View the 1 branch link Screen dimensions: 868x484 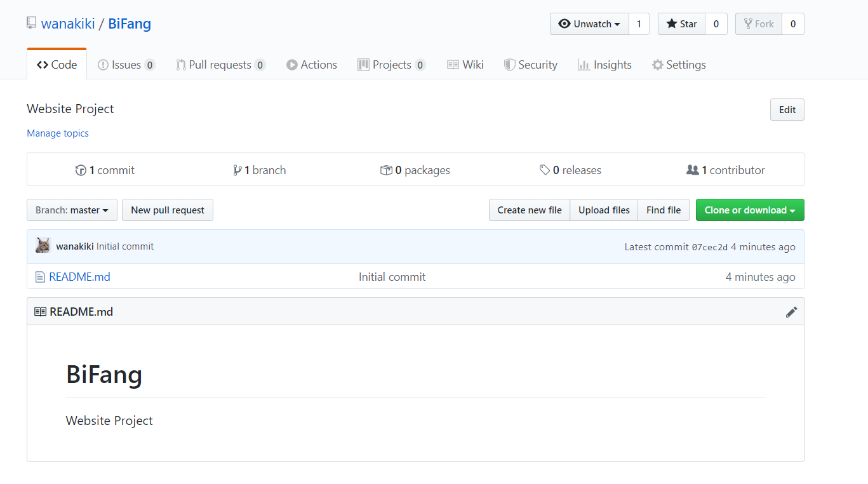[260, 170]
